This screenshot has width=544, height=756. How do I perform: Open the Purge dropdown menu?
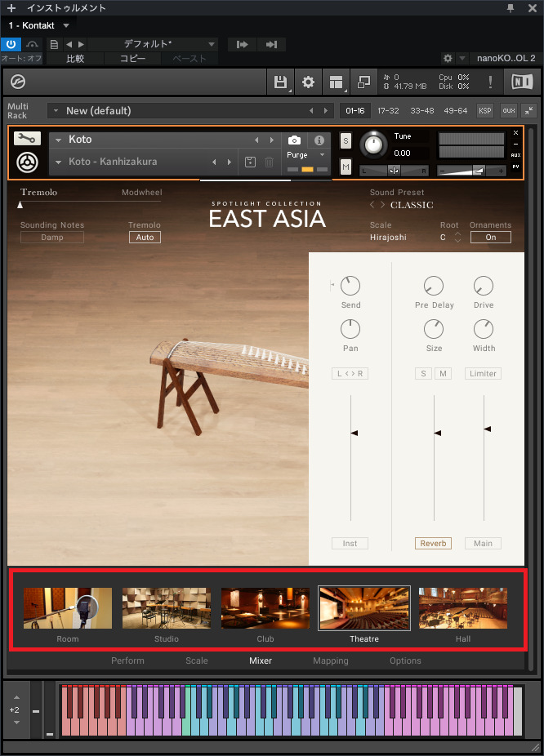click(x=305, y=155)
